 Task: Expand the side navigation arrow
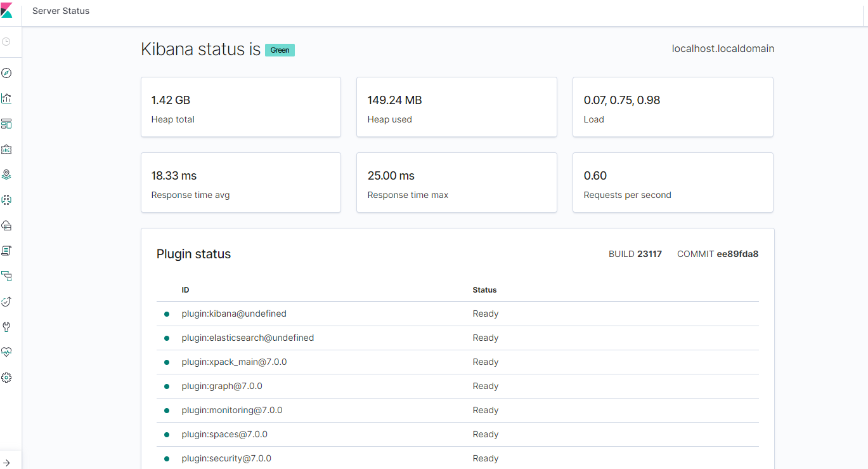point(6,463)
